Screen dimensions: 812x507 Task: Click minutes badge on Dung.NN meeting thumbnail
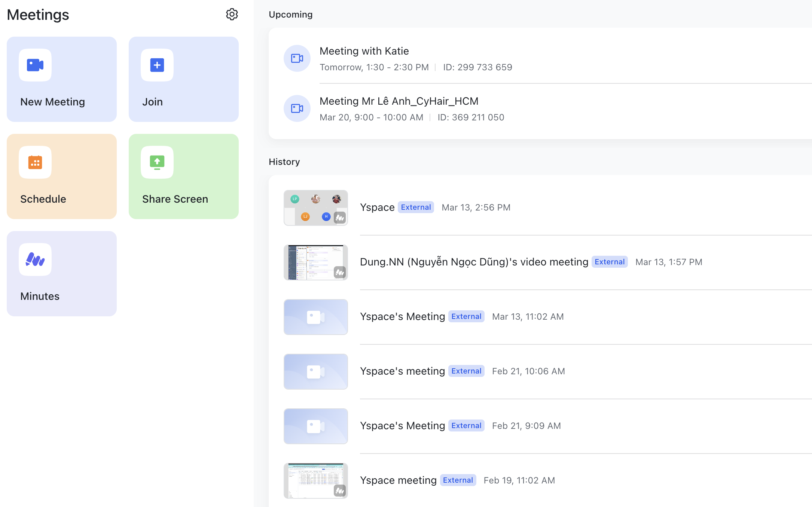click(340, 272)
